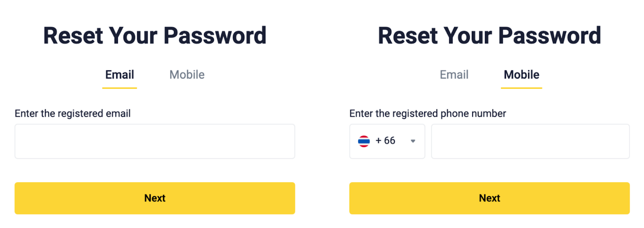Screen dimensions: 644x228
Task: Click the registered email input field
Action: point(155,141)
